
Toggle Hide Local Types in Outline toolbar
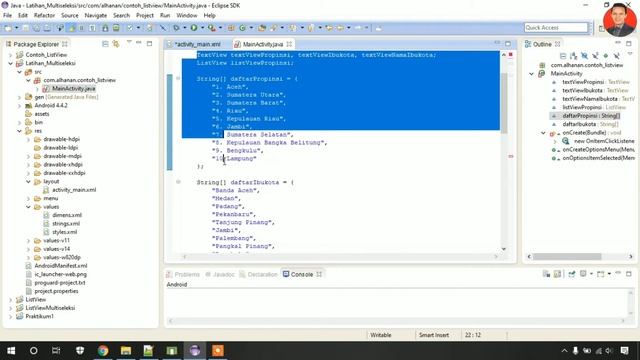pyautogui.click(x=616, y=56)
